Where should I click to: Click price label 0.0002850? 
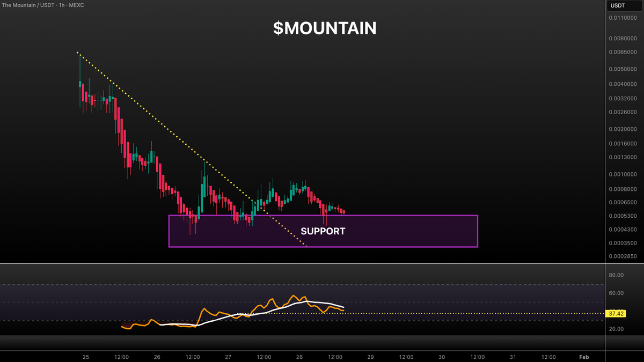point(623,256)
